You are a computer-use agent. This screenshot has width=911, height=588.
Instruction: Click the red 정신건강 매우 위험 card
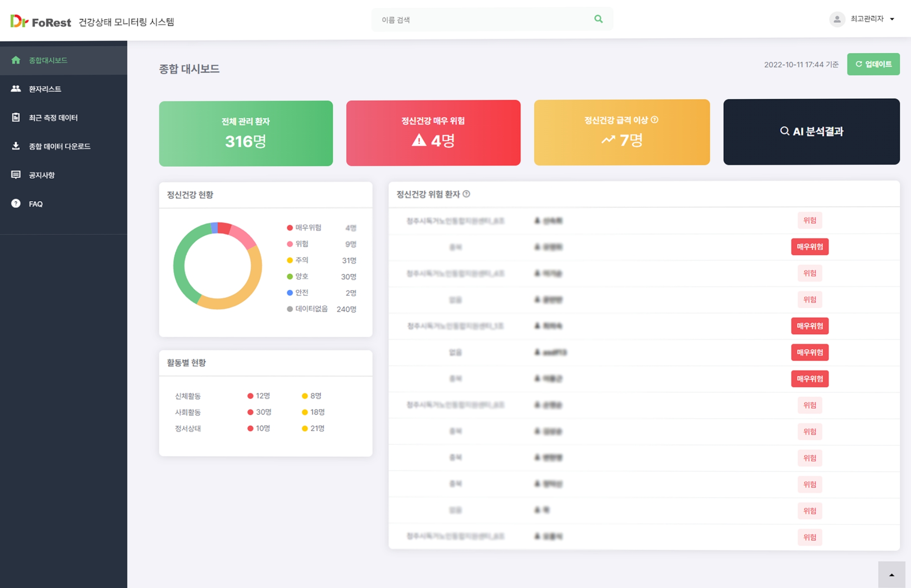coord(433,133)
